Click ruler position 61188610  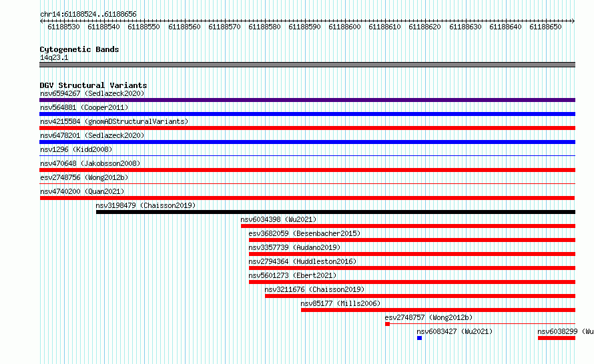click(384, 27)
